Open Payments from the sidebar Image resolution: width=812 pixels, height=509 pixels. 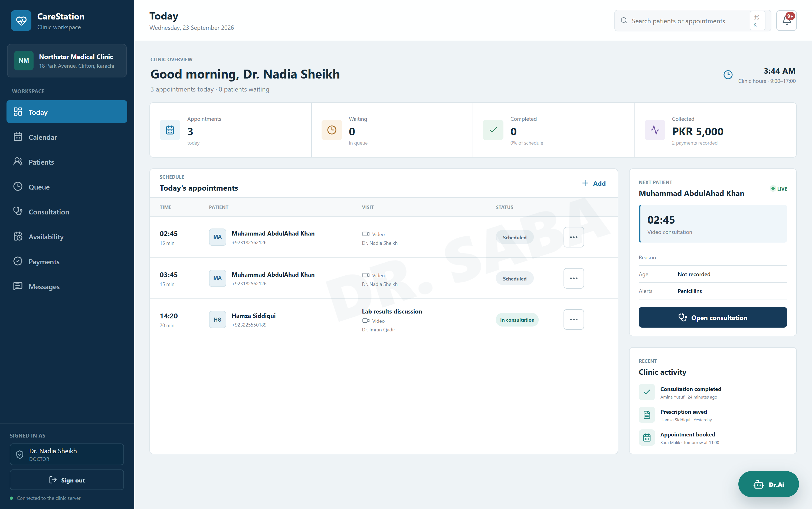(67, 261)
